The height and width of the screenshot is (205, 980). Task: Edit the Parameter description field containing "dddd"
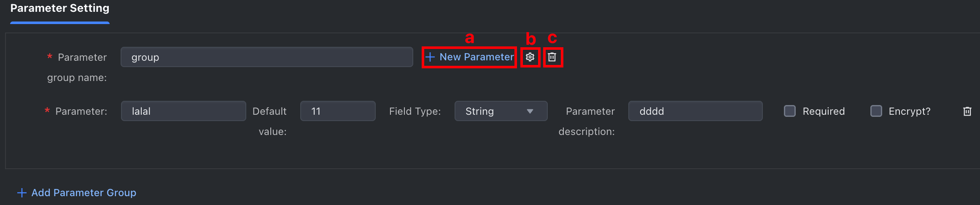pyautogui.click(x=695, y=111)
